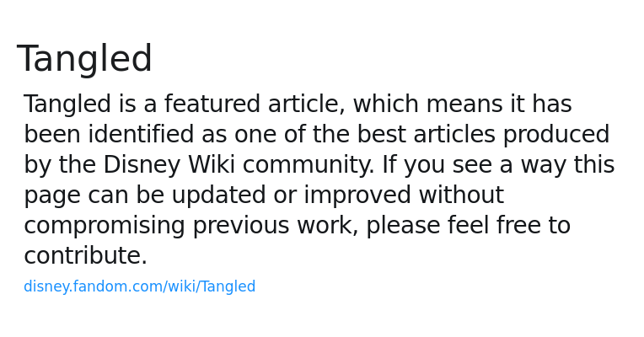This screenshot has width=644, height=337.
Task: Click the word "article," in first line
Action: click(306, 105)
